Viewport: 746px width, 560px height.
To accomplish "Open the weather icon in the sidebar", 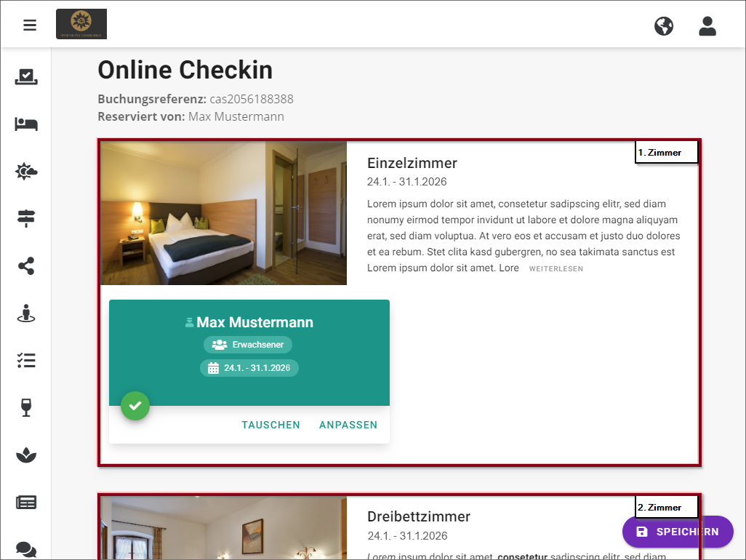I will 26,172.
